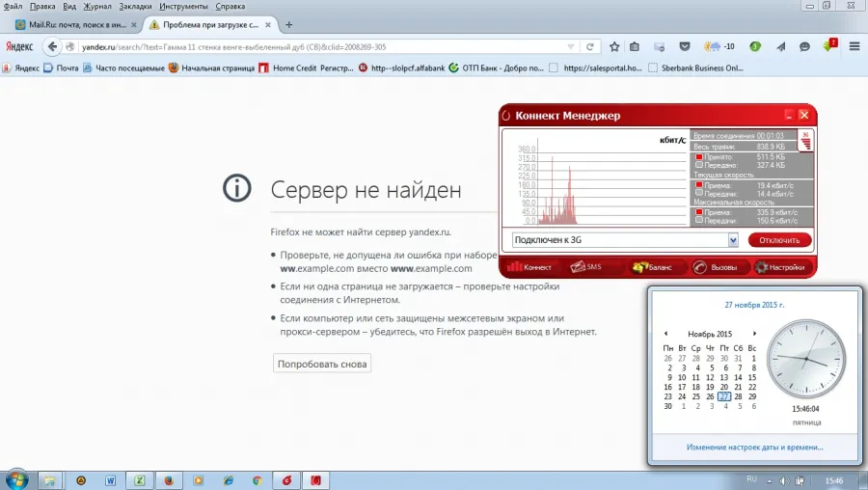Click the toolbar icon left of Pocket

point(659,47)
